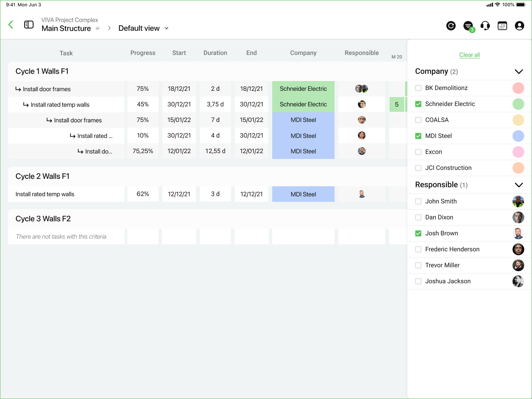Check the COALSA checkbox
The height and width of the screenshot is (399, 532).
click(418, 120)
